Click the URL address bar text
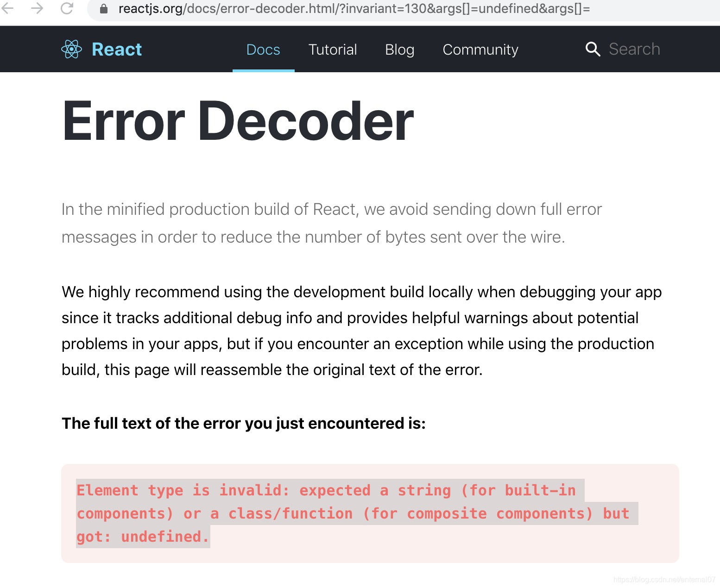This screenshot has height=588, width=720. [x=354, y=9]
